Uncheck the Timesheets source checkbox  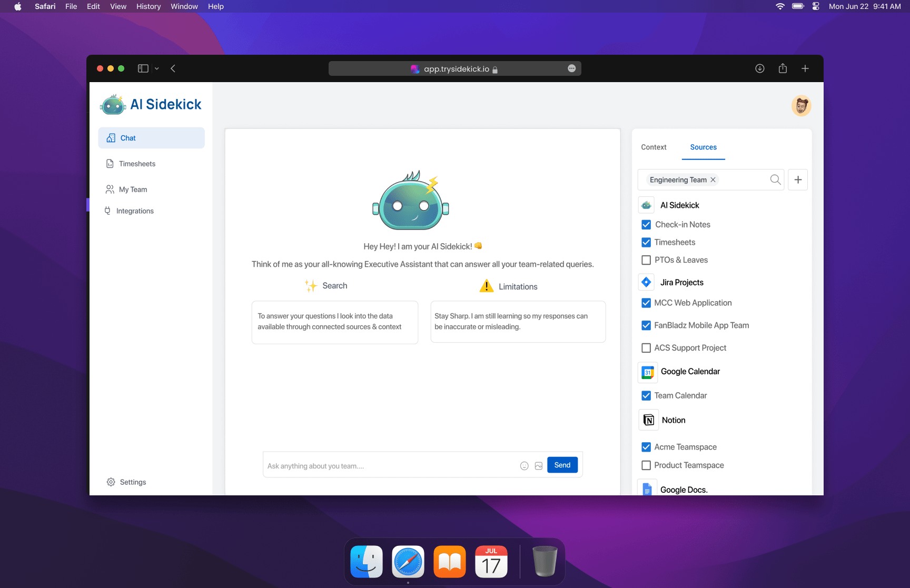click(646, 243)
